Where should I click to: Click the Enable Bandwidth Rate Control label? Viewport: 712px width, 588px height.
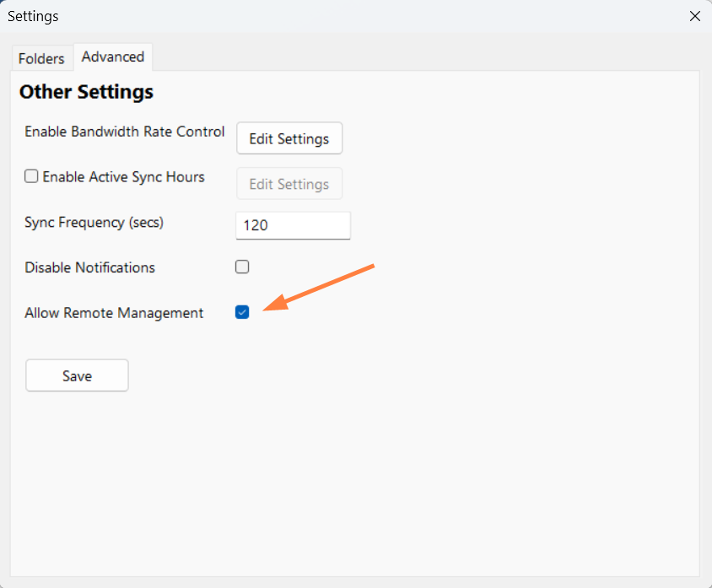[125, 132]
